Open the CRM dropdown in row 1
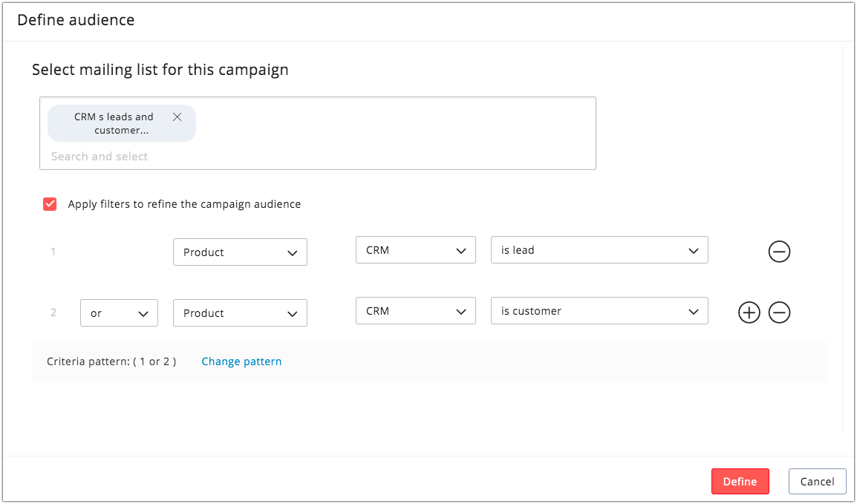Image resolution: width=857 pixels, height=504 pixels. [x=415, y=250]
